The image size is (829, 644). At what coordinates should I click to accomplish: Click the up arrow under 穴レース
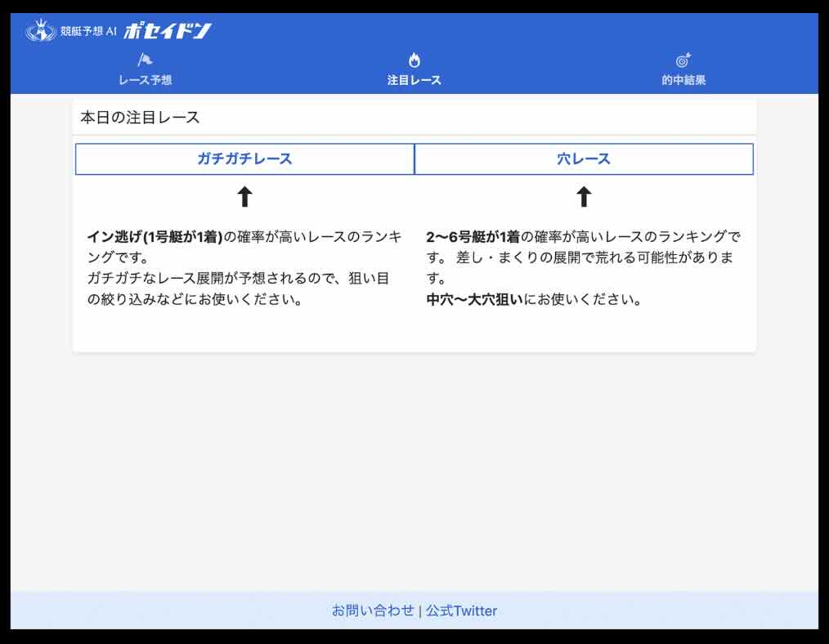pos(583,195)
